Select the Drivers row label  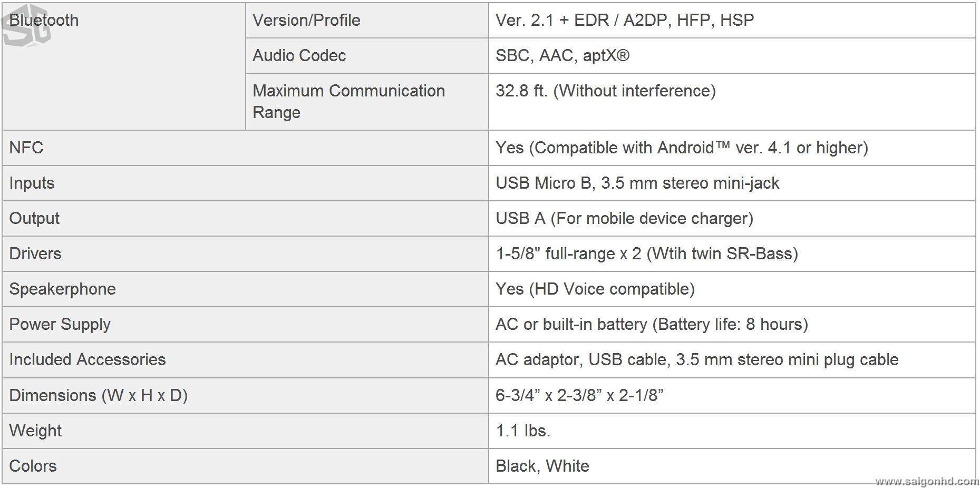(x=35, y=253)
